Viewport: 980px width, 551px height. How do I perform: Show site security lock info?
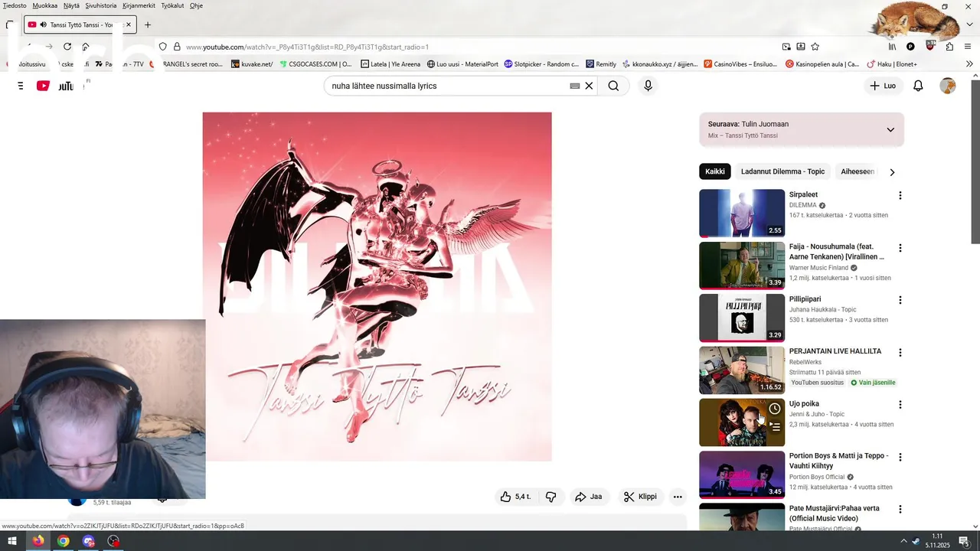point(177,47)
